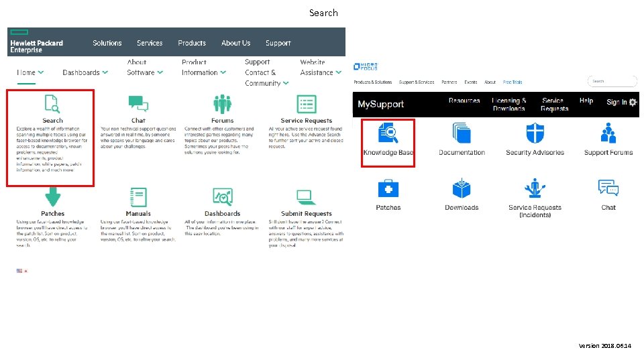Open the Support Forums people icon
The image size is (644, 362).
pos(608,133)
